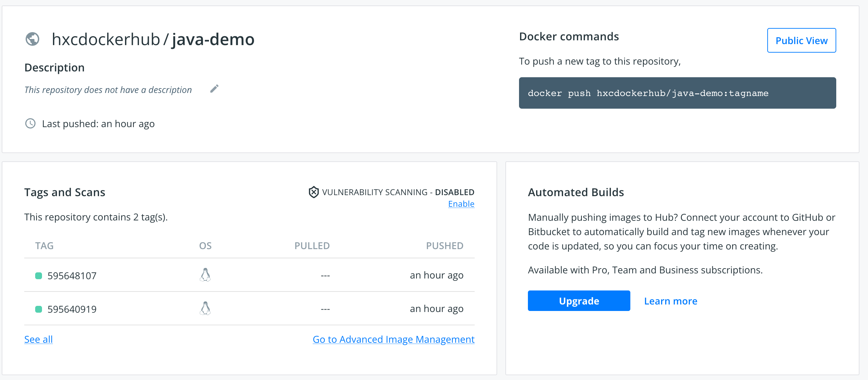The height and width of the screenshot is (380, 868).
Task: Click the clock icon beside Last pushed
Action: point(30,123)
